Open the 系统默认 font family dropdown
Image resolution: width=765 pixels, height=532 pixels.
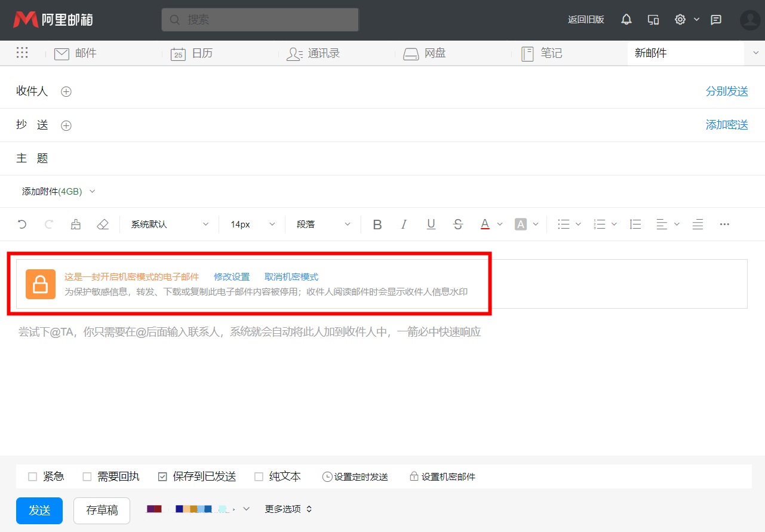click(170, 225)
